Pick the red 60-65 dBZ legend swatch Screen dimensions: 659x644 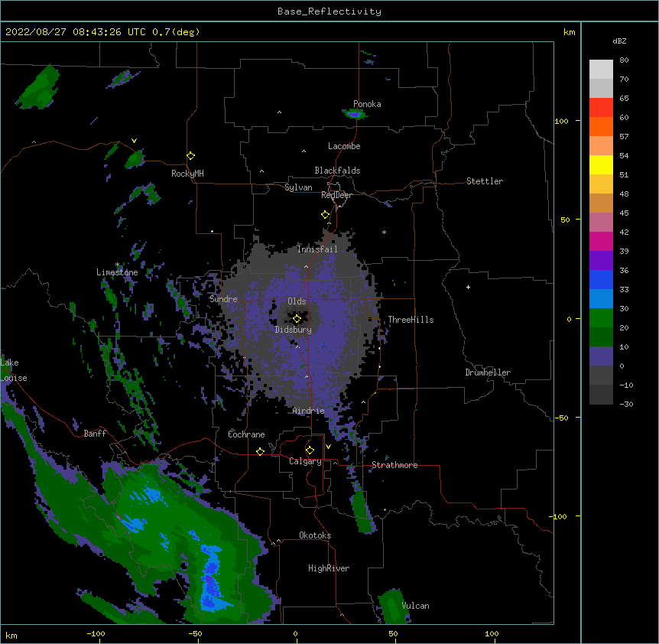pos(601,107)
